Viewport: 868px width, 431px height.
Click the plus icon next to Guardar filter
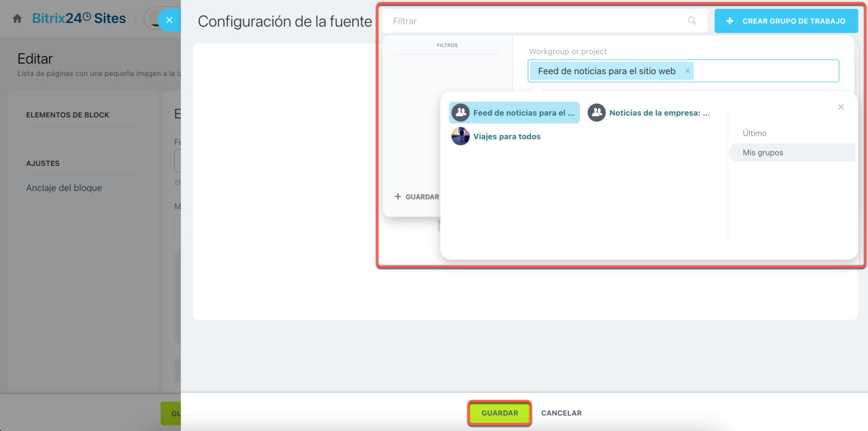(398, 197)
